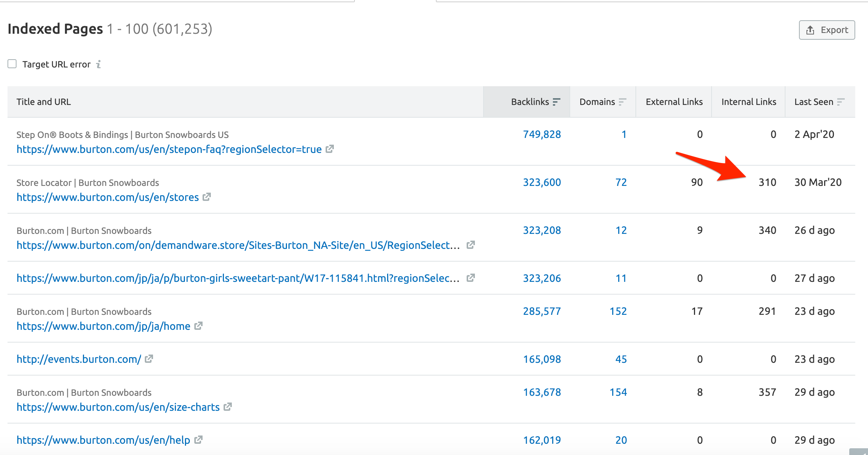This screenshot has width=868, height=455.
Task: Sort by the Domains column
Action: click(x=603, y=102)
